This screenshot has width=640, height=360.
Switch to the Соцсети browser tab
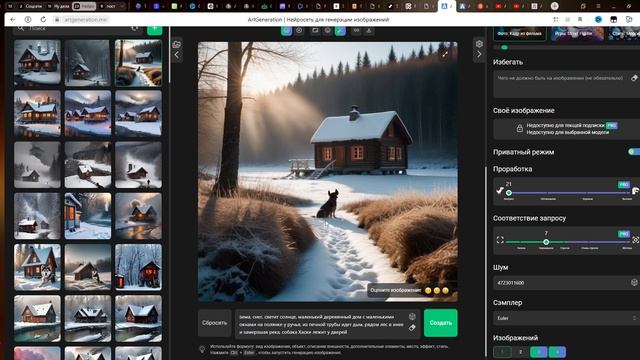[31, 6]
